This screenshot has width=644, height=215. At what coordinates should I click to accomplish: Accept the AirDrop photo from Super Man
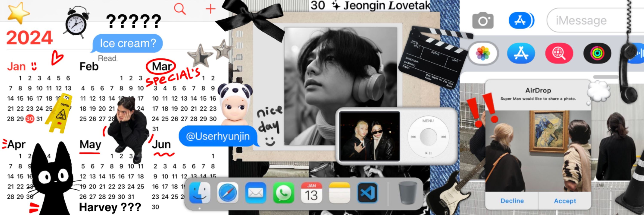pos(565,201)
